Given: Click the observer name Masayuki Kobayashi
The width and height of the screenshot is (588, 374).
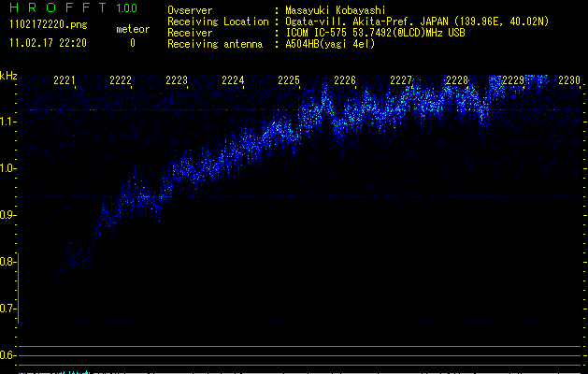Looking at the screenshot, I should coord(336,10).
